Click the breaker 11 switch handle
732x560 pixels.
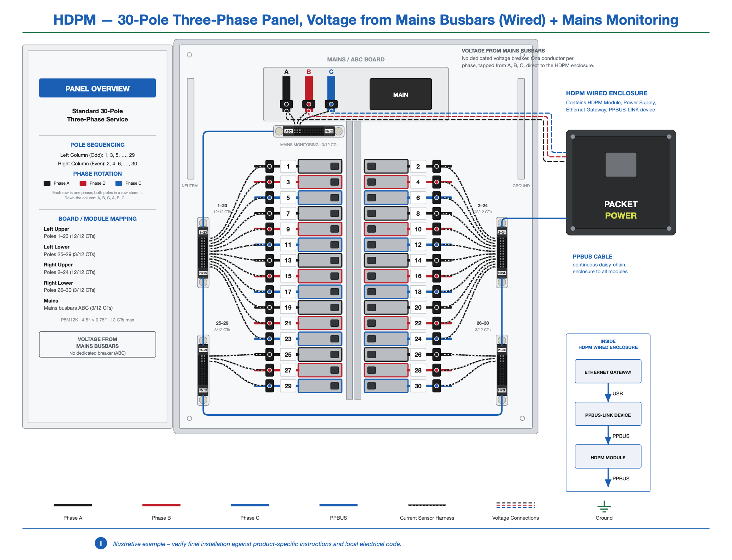[x=335, y=245]
